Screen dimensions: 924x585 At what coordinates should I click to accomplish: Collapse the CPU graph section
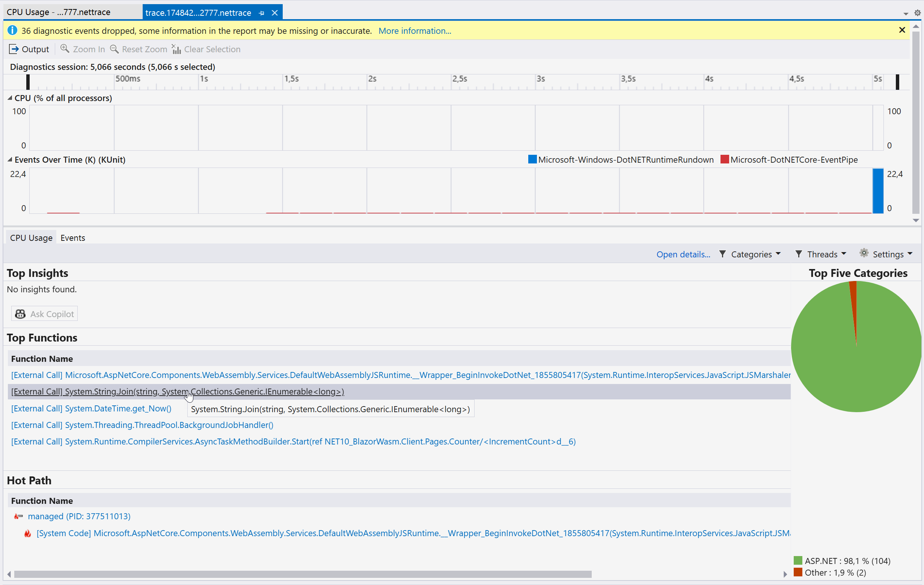pyautogui.click(x=10, y=98)
